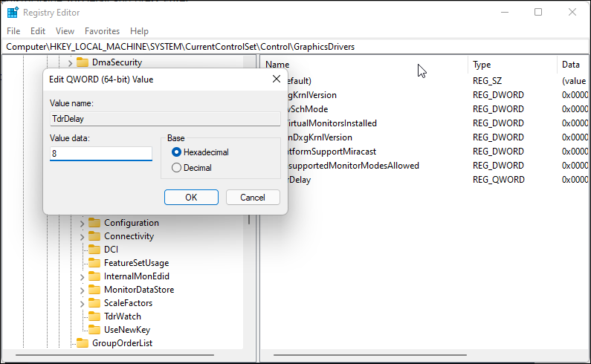Click the TdrWatch folder icon
Image resolution: width=591 pixels, height=364 pixels.
pos(94,316)
